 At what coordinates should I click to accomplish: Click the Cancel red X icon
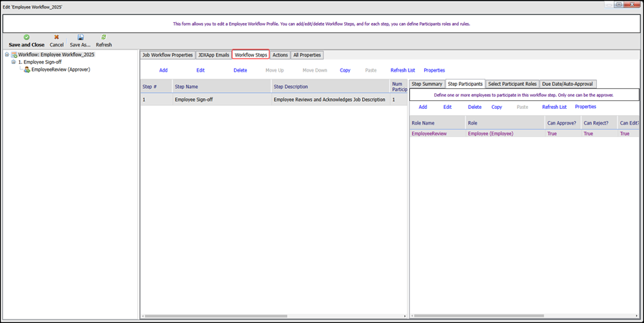pyautogui.click(x=57, y=37)
